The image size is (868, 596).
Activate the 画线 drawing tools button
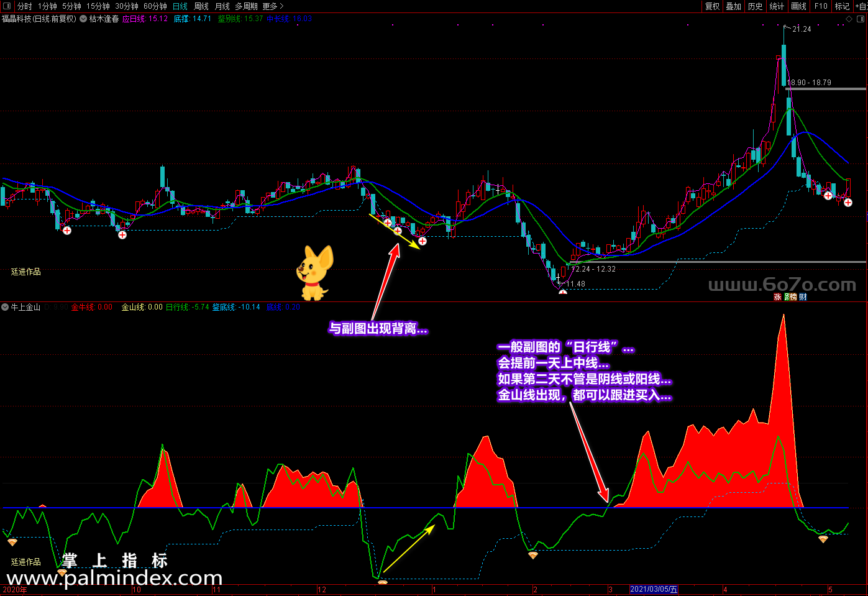click(799, 6)
